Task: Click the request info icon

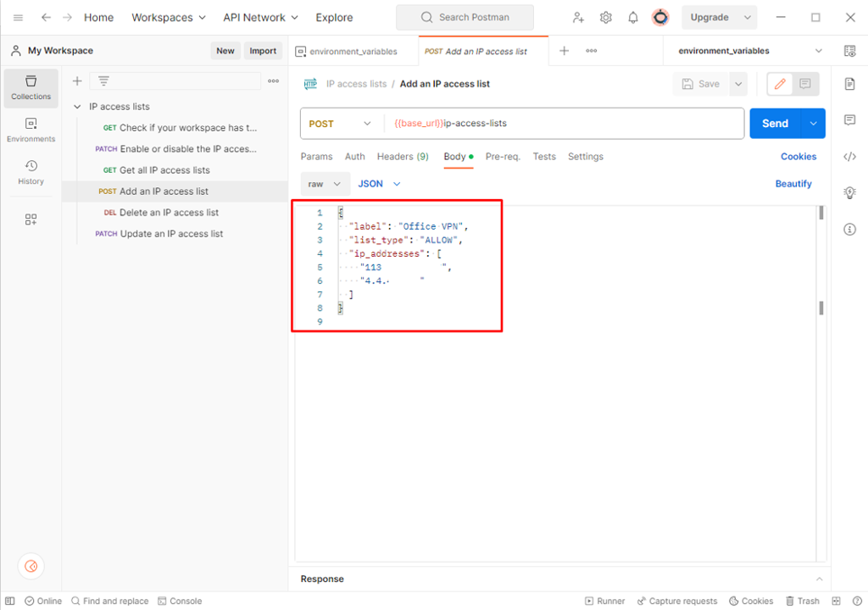Action: pyautogui.click(x=849, y=230)
